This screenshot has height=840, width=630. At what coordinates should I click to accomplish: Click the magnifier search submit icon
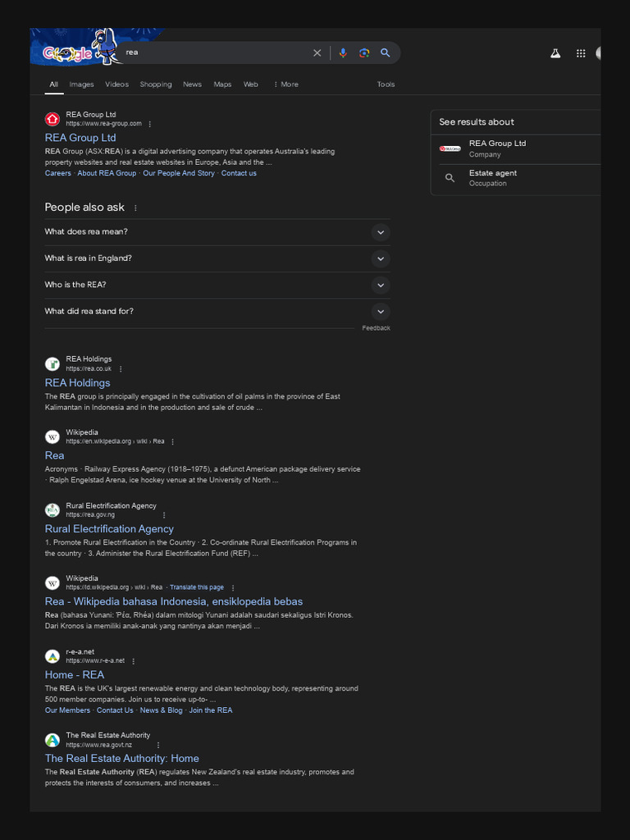pos(385,53)
